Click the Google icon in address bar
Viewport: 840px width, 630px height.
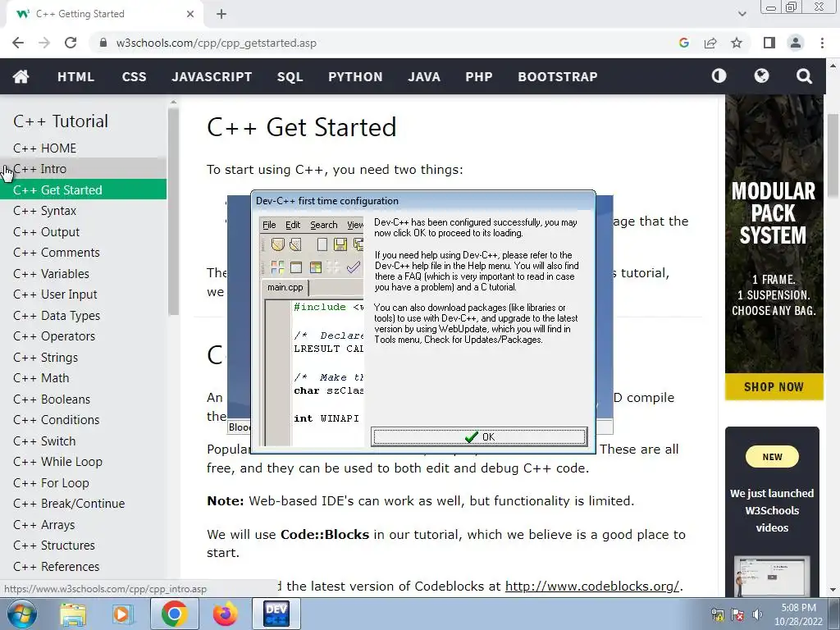(x=683, y=43)
